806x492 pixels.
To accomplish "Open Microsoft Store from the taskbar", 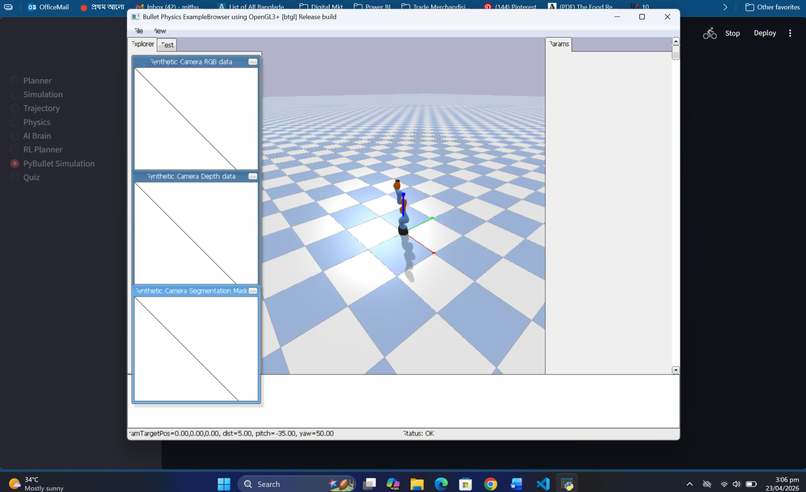I will pyautogui.click(x=466, y=484).
